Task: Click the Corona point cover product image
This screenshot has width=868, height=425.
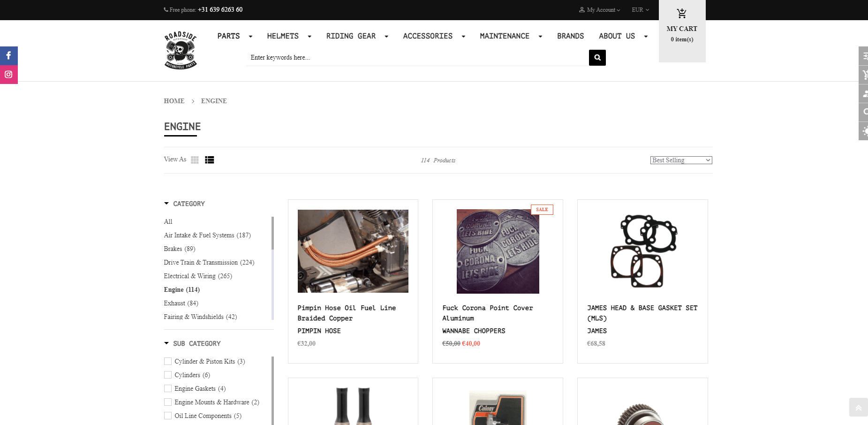Action: [498, 251]
